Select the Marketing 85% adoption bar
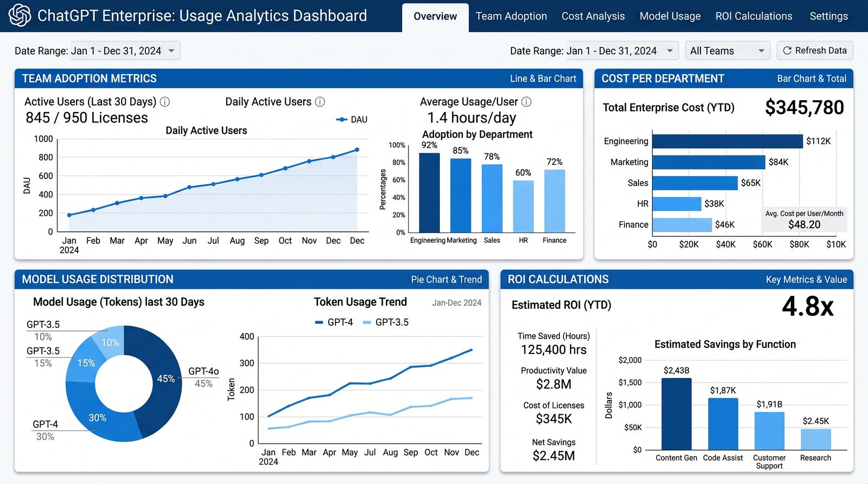This screenshot has width=868, height=484. pyautogui.click(x=461, y=196)
